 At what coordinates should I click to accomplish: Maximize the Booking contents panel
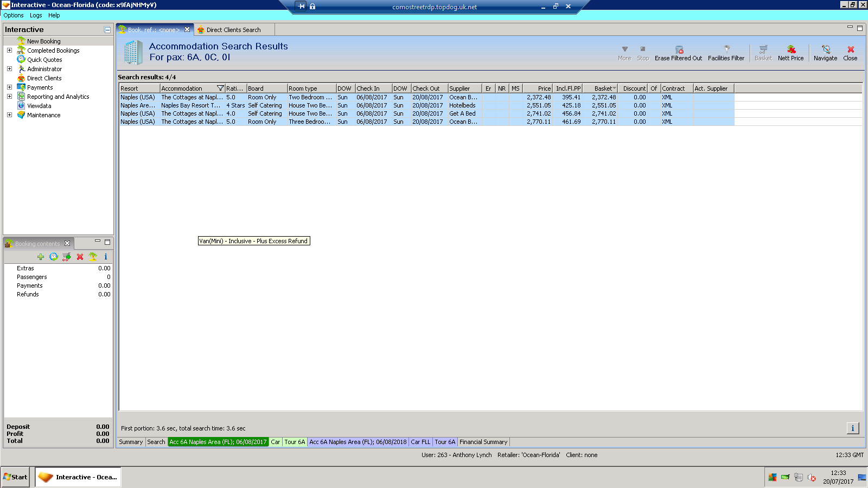107,242
